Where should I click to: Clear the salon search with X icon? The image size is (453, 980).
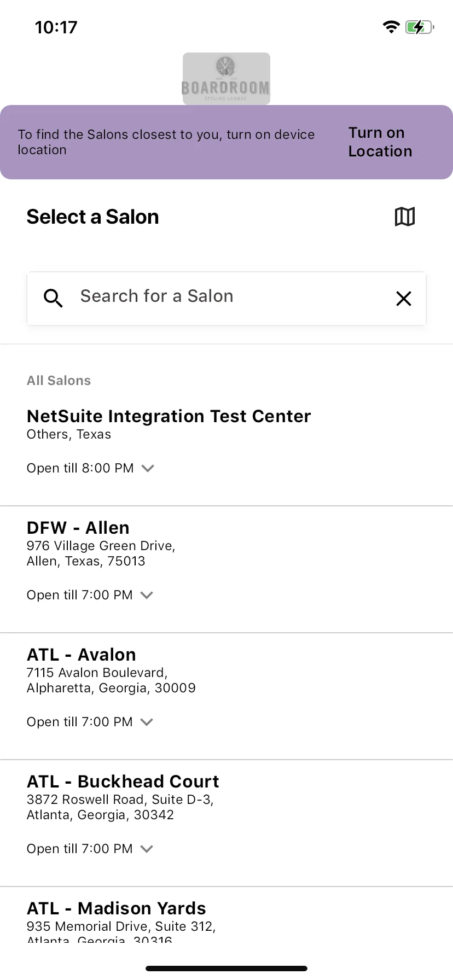pyautogui.click(x=404, y=299)
